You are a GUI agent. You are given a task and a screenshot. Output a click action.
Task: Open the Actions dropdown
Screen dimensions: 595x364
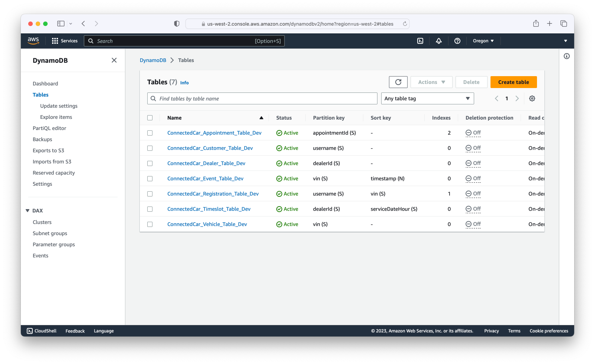(431, 82)
